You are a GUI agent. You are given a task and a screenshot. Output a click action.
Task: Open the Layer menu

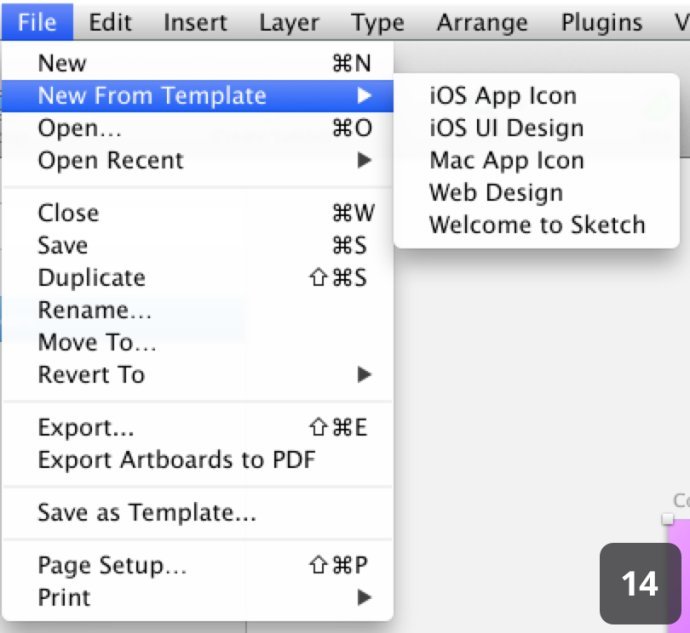coord(289,22)
